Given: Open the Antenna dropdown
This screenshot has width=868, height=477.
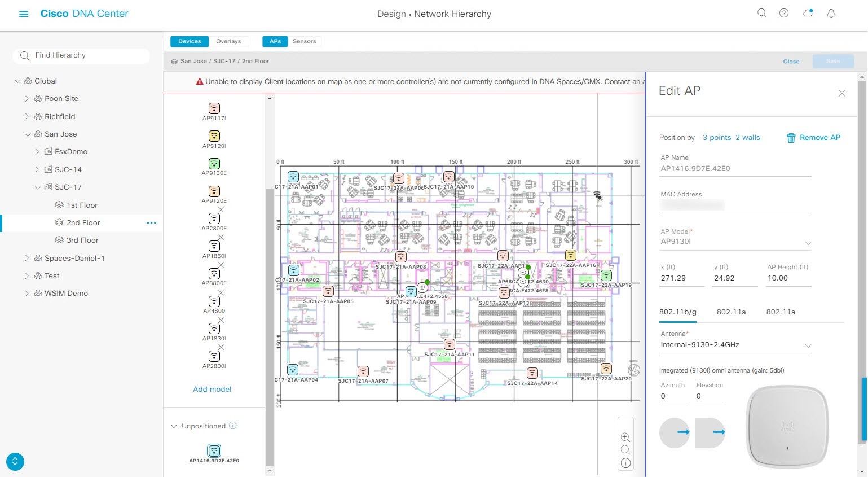Looking at the screenshot, I should [x=735, y=345].
